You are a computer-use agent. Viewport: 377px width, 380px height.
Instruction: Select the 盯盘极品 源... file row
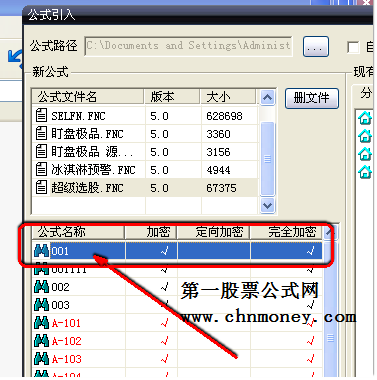click(x=145, y=152)
